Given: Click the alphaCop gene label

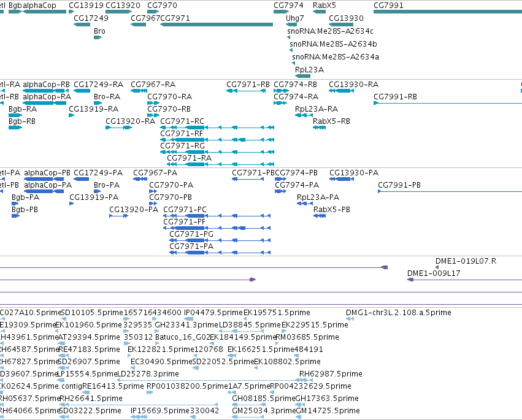Looking at the screenshot, I should 40,6.
